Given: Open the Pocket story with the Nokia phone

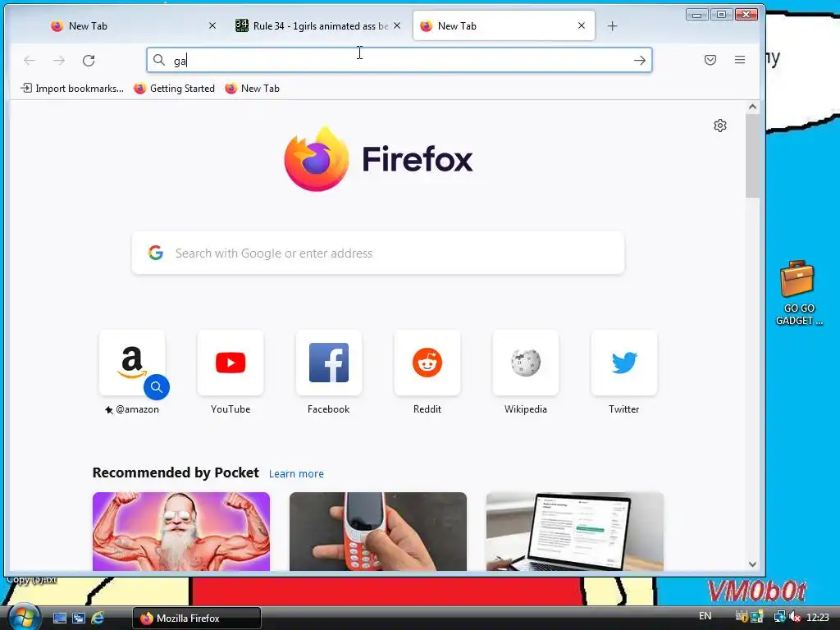Looking at the screenshot, I should tap(378, 532).
